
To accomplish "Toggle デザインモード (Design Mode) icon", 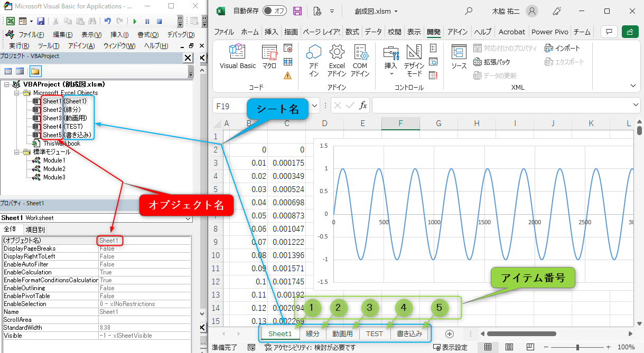I will (x=414, y=52).
